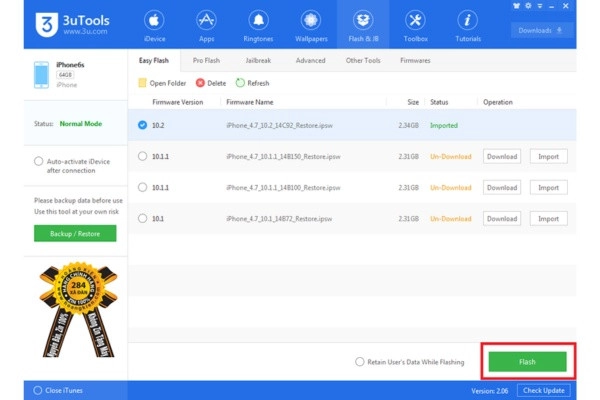Click the Backup / Restore button
The width and height of the screenshot is (600, 400).
[x=75, y=233]
